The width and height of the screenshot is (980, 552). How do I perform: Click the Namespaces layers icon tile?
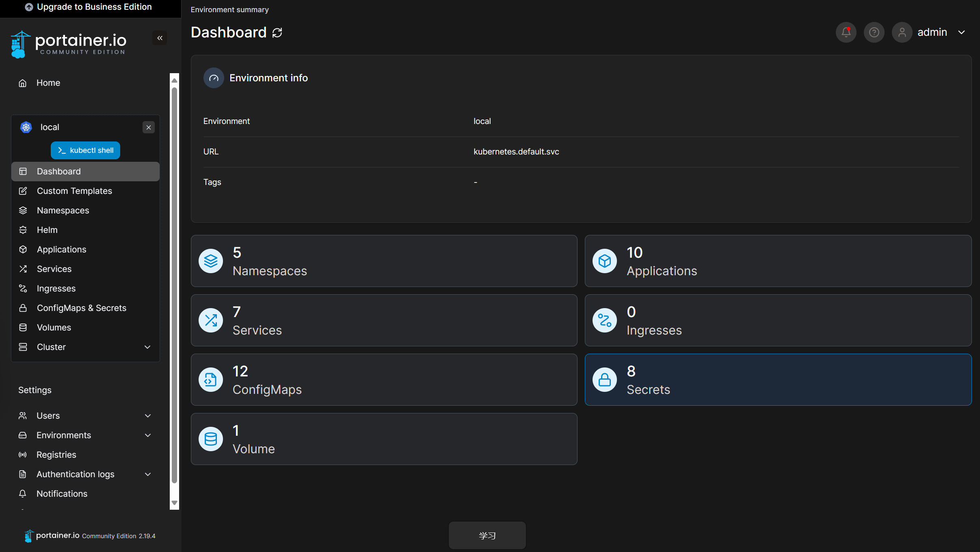pyautogui.click(x=211, y=261)
